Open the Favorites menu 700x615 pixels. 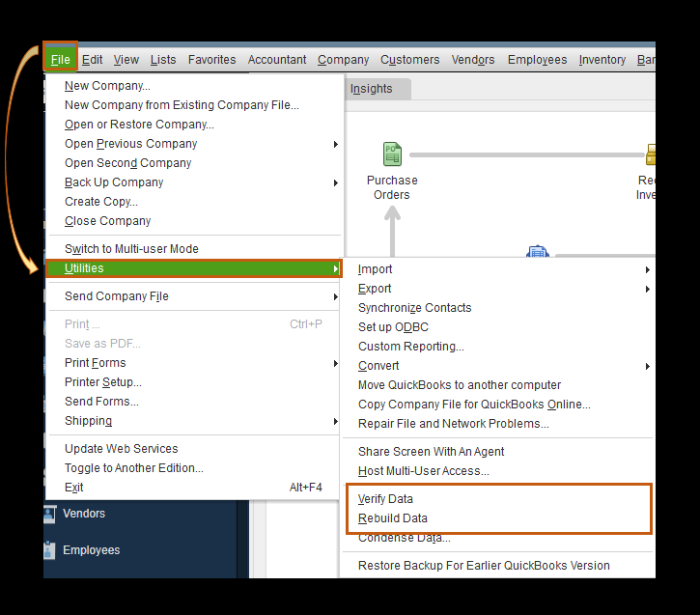(211, 59)
